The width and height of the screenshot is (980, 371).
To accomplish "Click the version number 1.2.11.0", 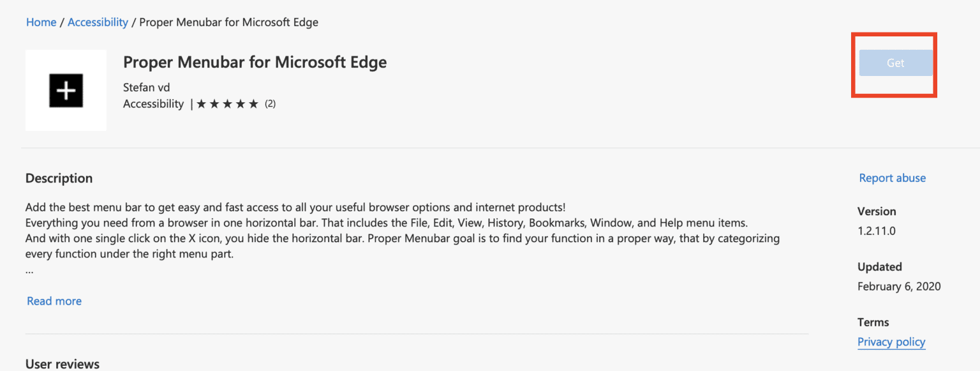I will 876,231.
